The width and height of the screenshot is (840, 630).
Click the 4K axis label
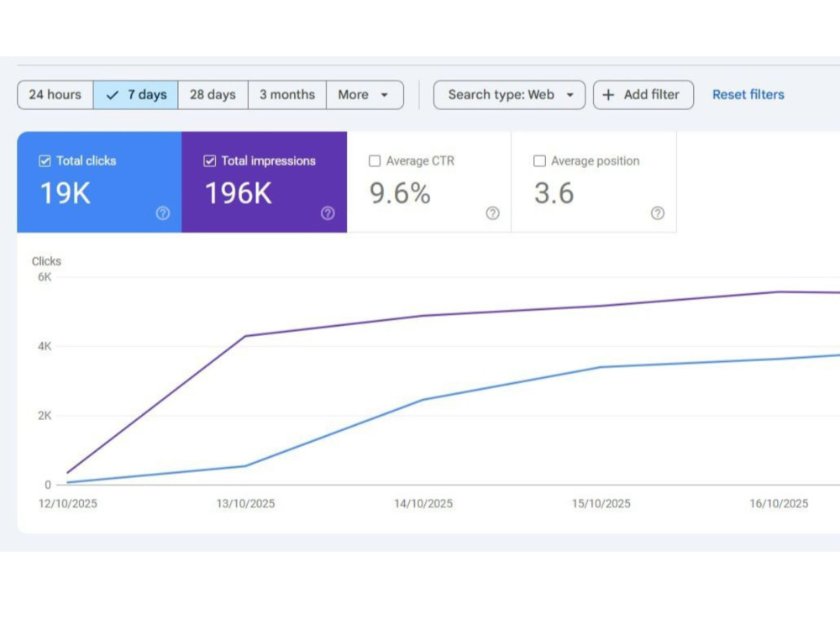click(x=45, y=346)
